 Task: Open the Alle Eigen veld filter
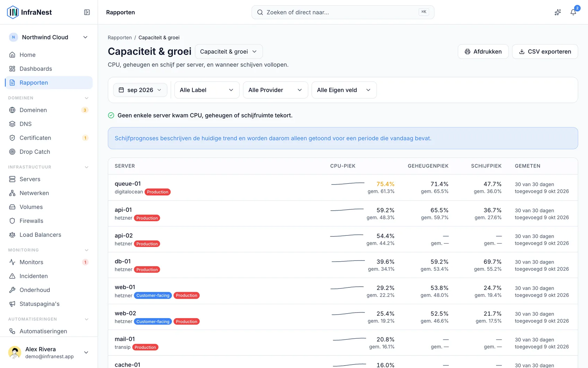tap(344, 90)
